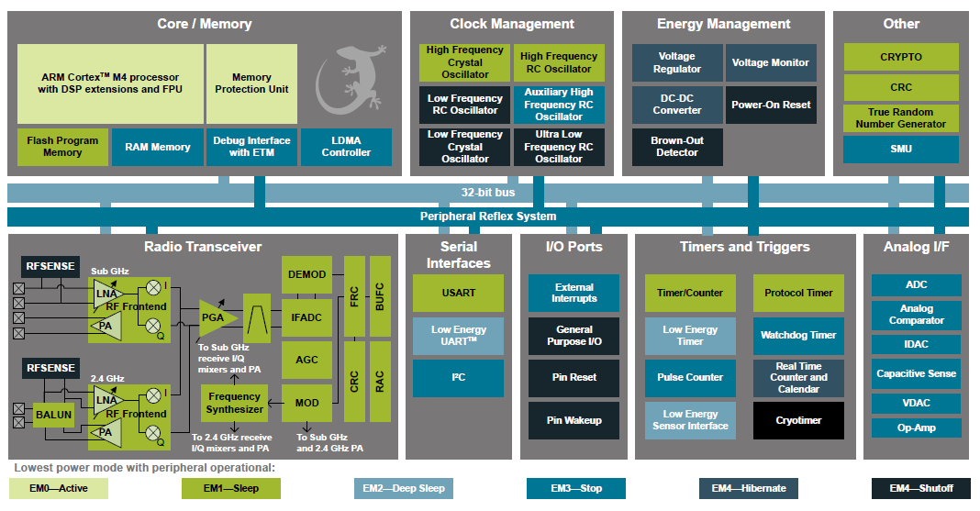980x511 pixels.
Task: Click the MOD block
Action: (306, 403)
